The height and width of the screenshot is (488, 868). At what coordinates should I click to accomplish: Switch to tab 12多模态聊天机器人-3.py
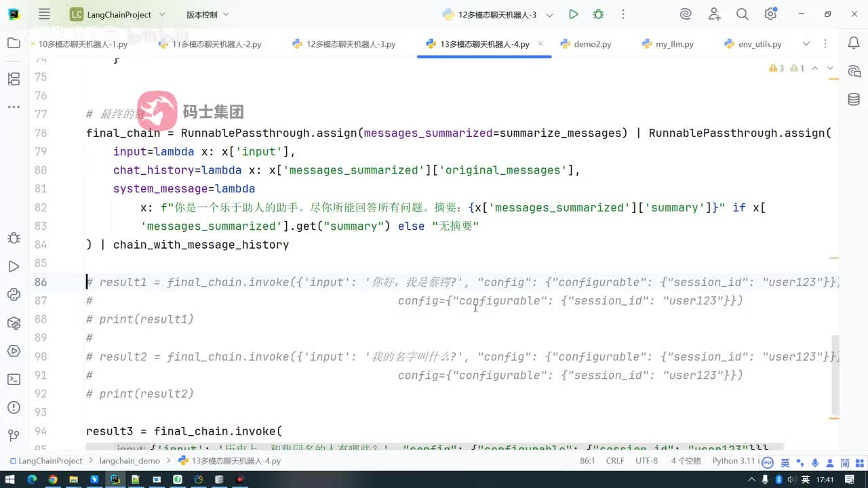pyautogui.click(x=344, y=44)
